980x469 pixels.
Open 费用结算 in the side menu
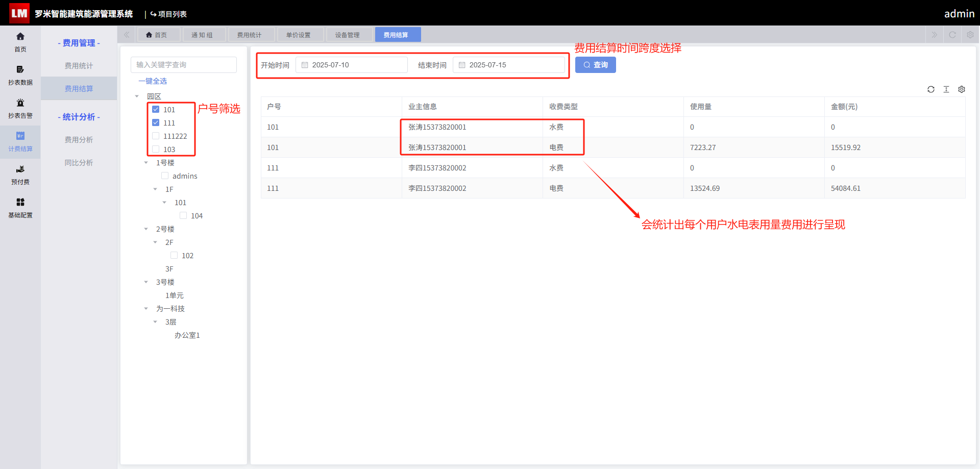point(79,88)
